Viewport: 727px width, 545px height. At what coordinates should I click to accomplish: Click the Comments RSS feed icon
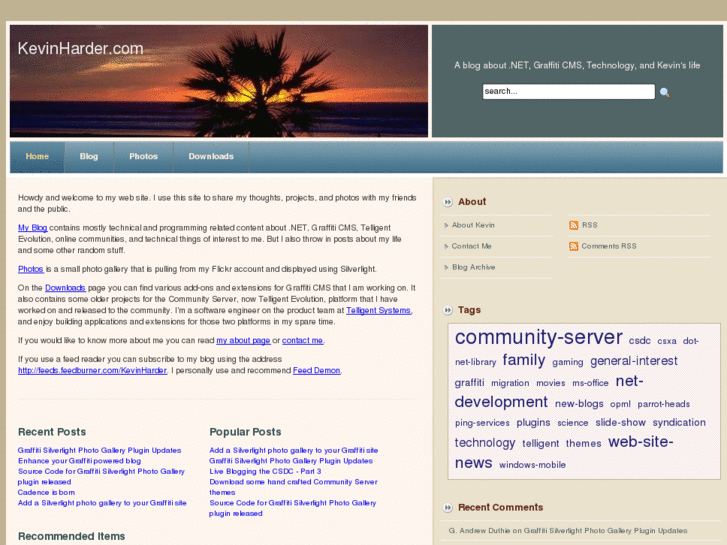(574, 246)
